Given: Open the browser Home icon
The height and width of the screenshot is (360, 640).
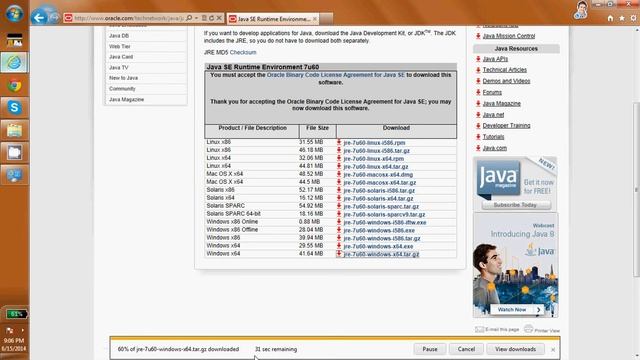Looking at the screenshot, I should [x=610, y=18].
